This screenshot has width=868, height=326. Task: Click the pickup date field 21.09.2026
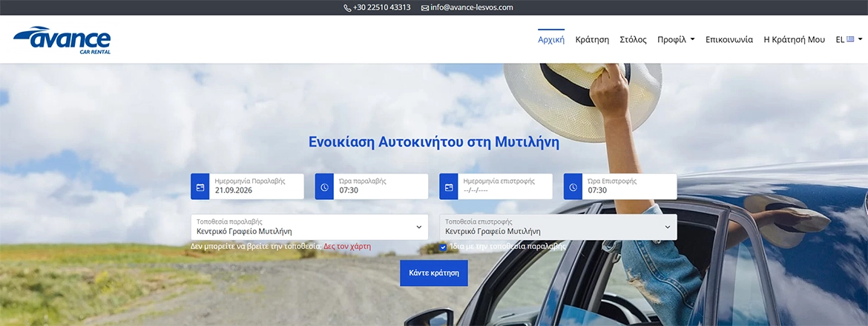(x=256, y=187)
